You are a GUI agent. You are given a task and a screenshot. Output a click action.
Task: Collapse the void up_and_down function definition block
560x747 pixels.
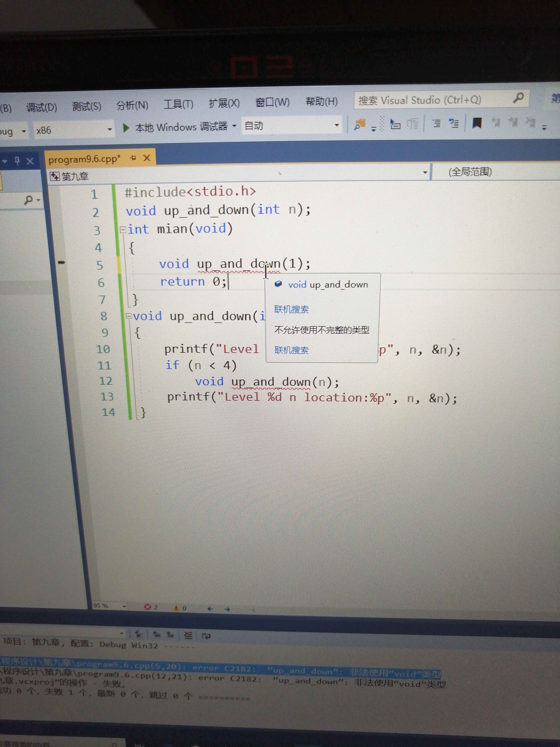tap(129, 316)
